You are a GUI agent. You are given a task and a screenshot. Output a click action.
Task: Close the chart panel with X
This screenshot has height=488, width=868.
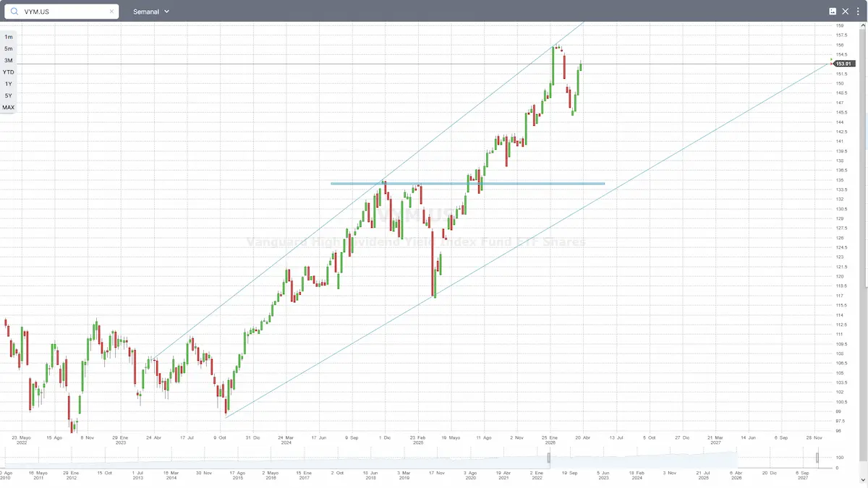click(x=845, y=12)
